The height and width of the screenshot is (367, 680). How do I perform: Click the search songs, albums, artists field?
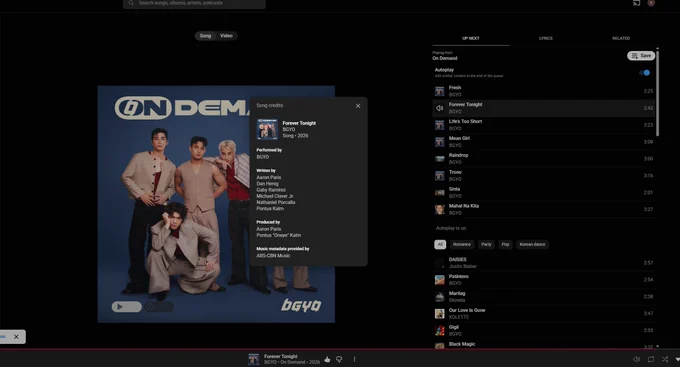coord(194,3)
